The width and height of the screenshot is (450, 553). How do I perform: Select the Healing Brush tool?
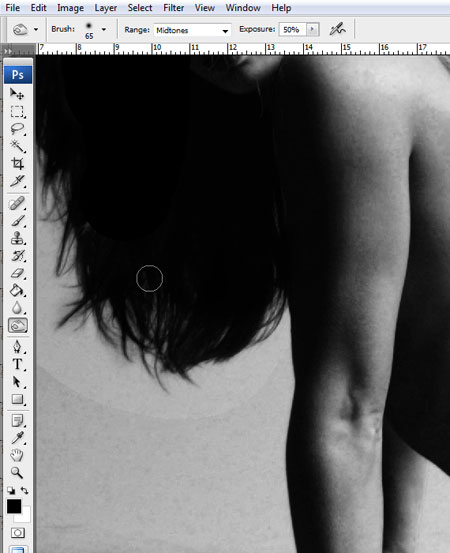click(17, 203)
